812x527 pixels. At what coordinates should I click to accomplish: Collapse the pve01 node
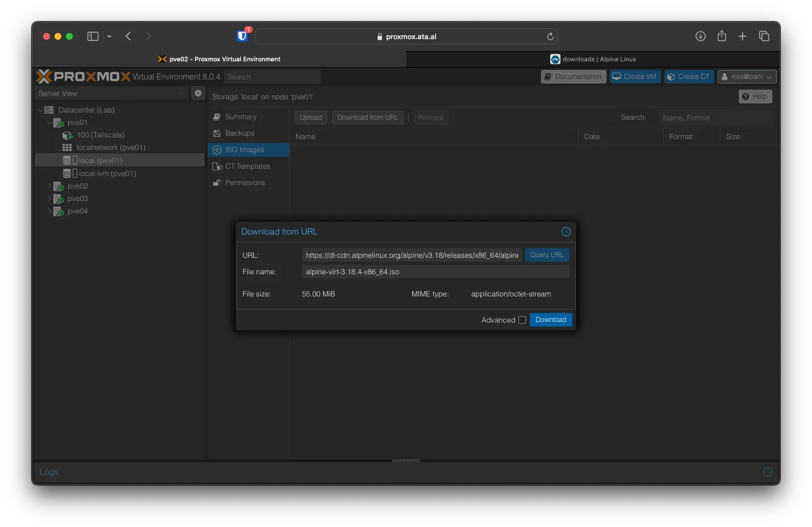tap(49, 123)
